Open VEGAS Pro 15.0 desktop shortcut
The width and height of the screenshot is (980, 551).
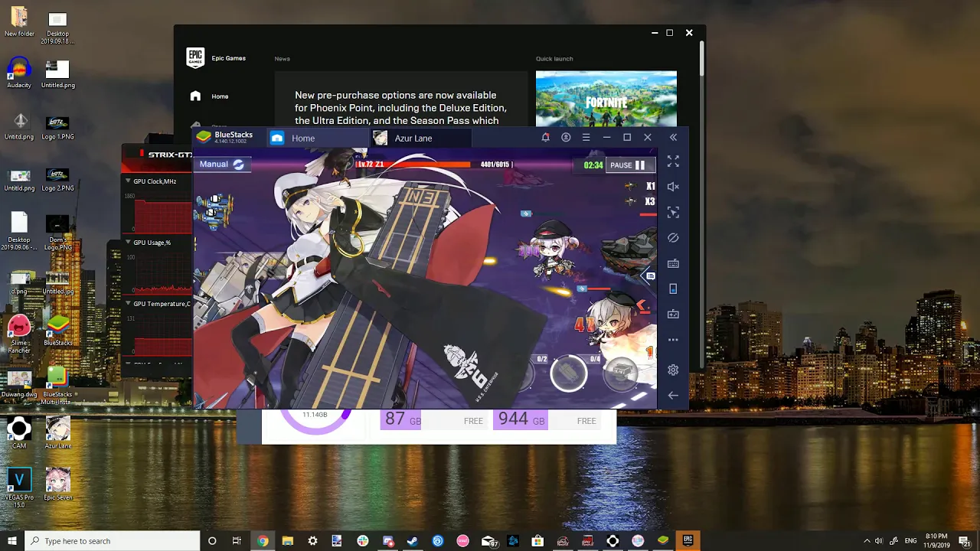(x=19, y=488)
